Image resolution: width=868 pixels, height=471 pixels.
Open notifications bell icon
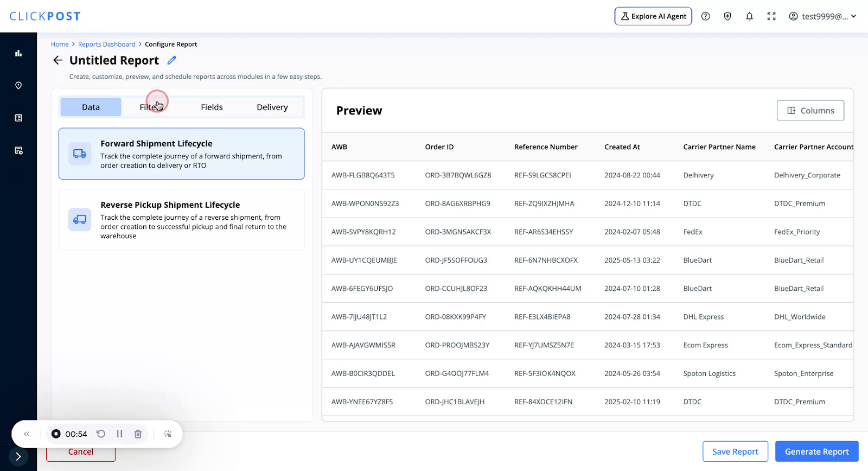click(749, 16)
